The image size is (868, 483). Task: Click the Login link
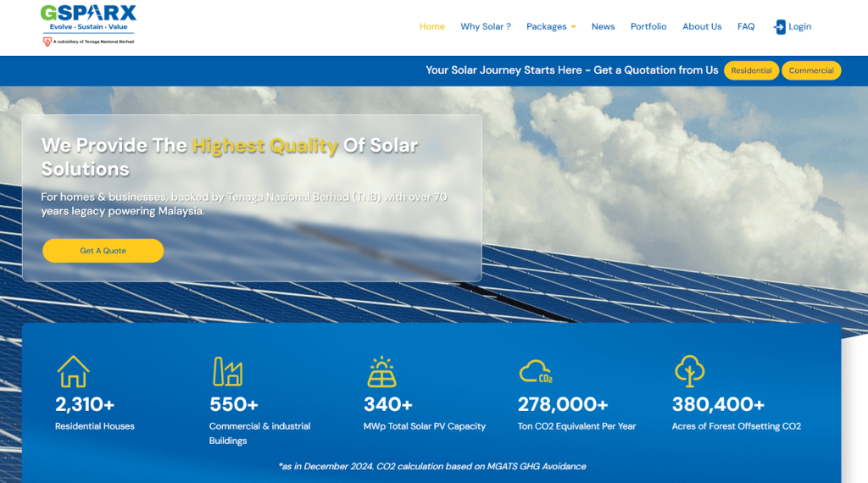pos(799,27)
